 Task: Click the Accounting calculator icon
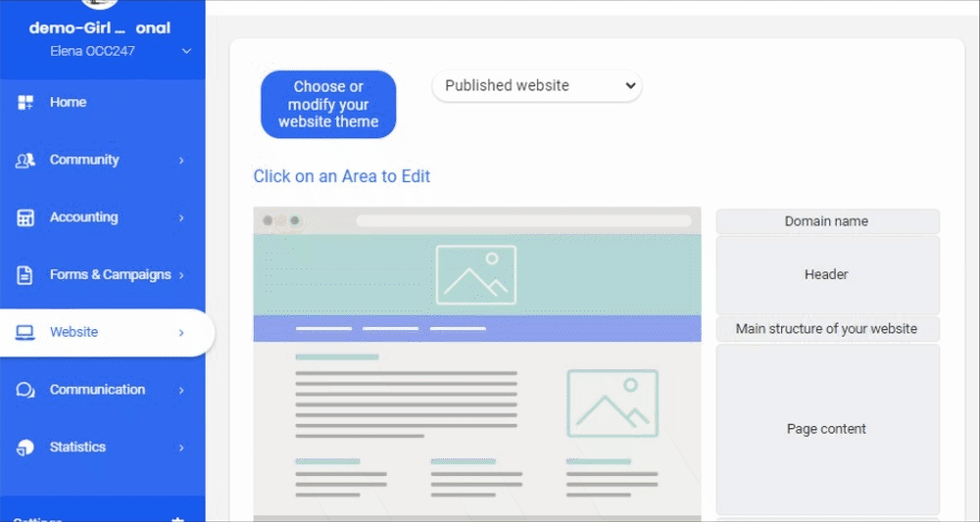coord(25,217)
